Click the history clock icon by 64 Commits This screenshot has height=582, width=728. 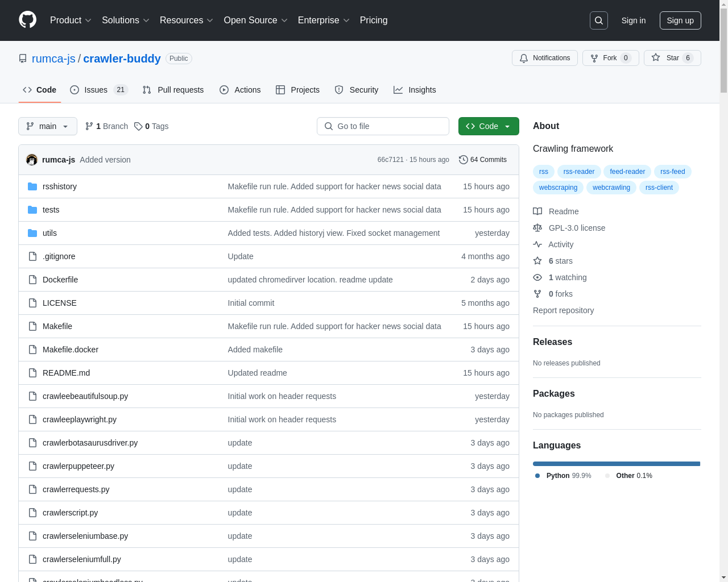coord(464,160)
